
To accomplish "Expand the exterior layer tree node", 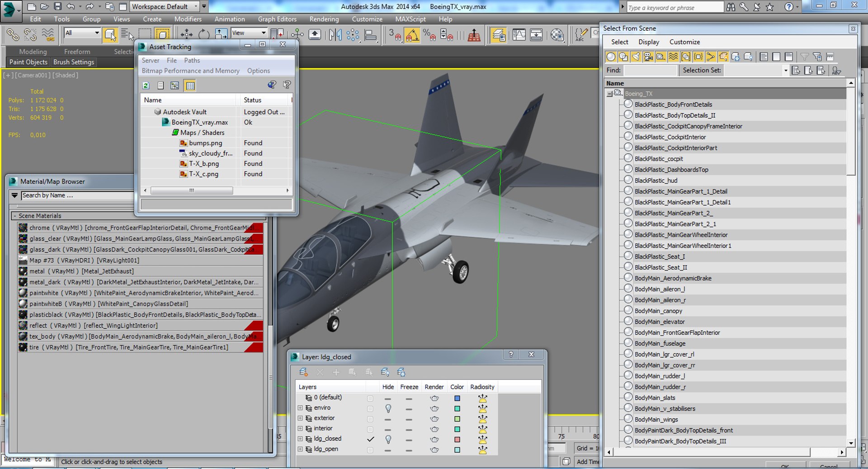I will [x=300, y=418].
